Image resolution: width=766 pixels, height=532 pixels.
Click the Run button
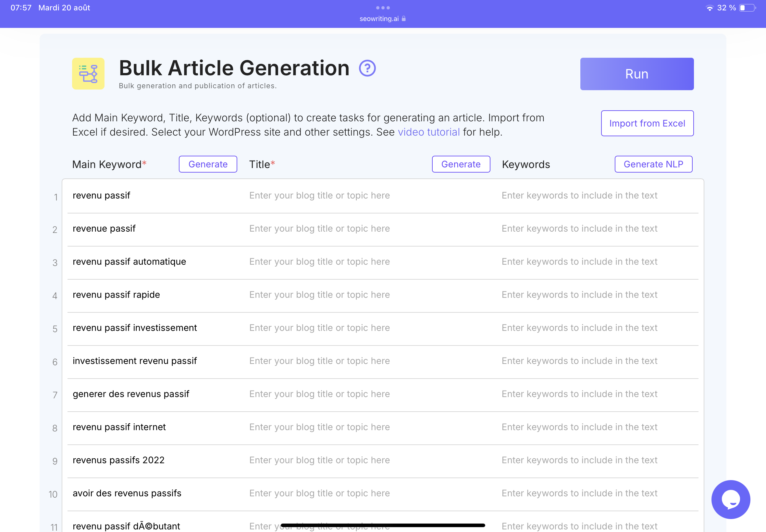coord(636,74)
